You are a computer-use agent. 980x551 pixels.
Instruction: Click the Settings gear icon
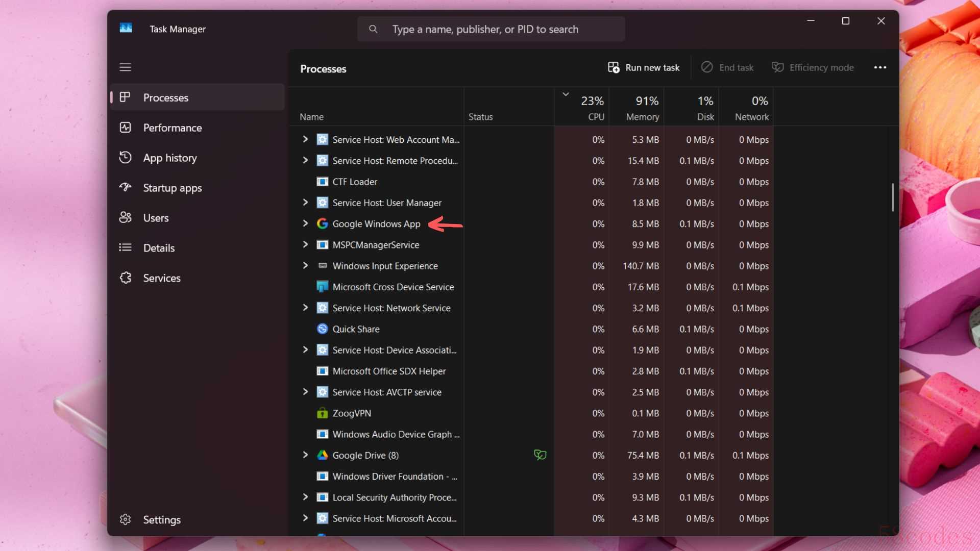click(x=125, y=519)
